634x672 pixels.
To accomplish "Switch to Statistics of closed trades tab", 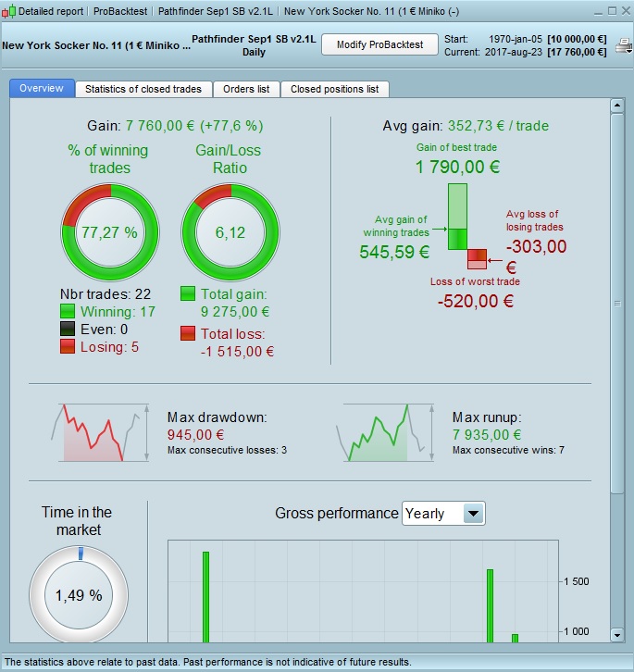I will (143, 89).
